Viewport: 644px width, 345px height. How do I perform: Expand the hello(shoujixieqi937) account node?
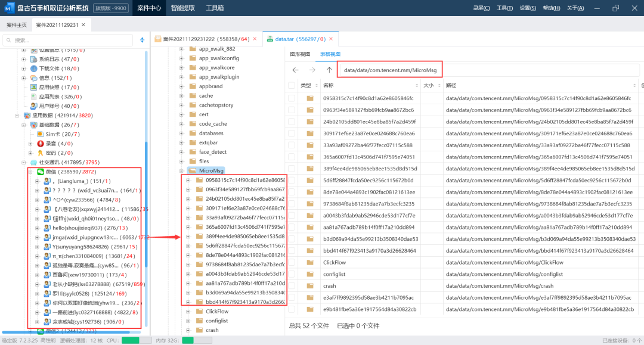[x=38, y=228]
